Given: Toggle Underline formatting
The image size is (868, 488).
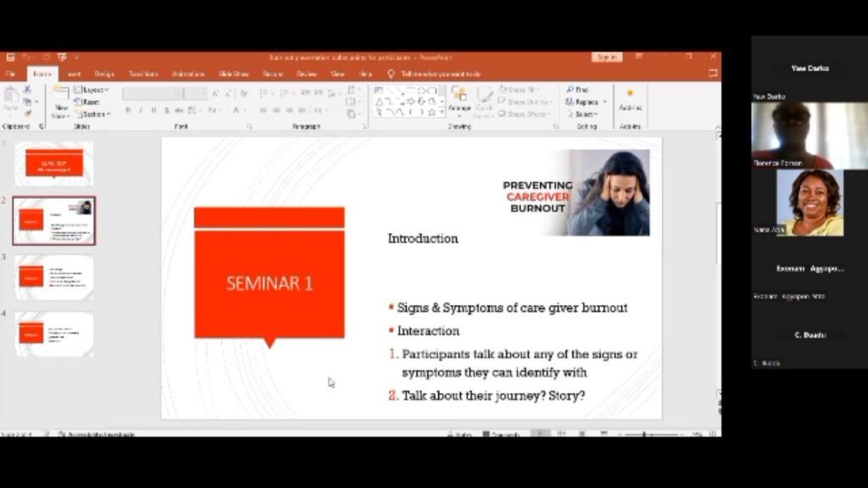Looking at the screenshot, I should [153, 110].
